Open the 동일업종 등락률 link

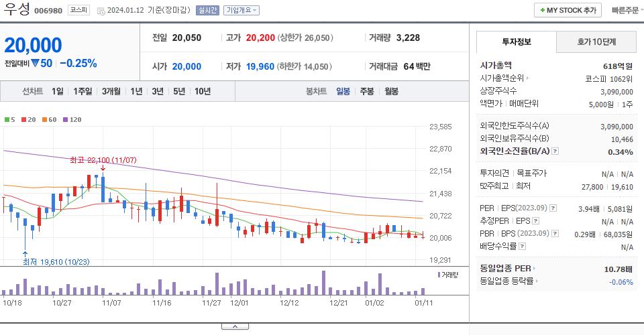tap(509, 281)
